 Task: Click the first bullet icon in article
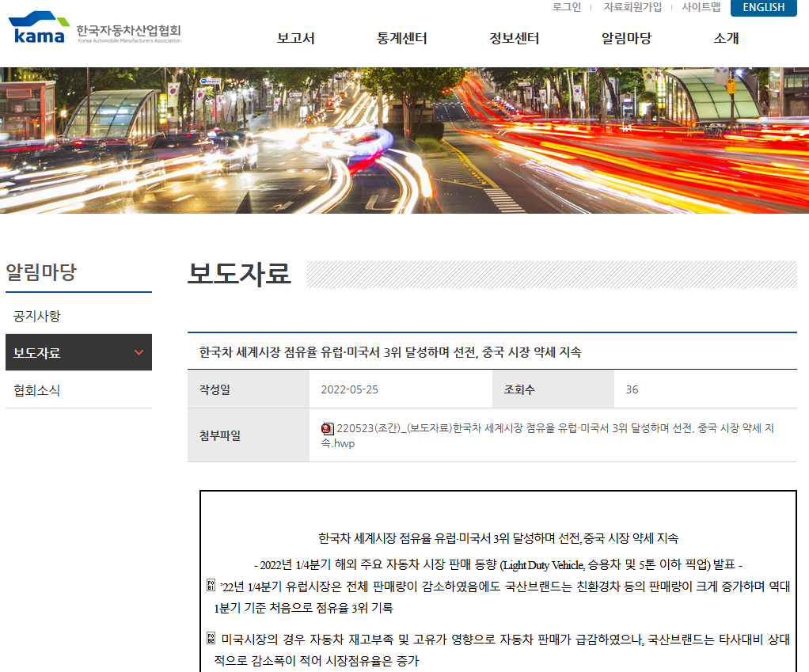[x=211, y=586]
